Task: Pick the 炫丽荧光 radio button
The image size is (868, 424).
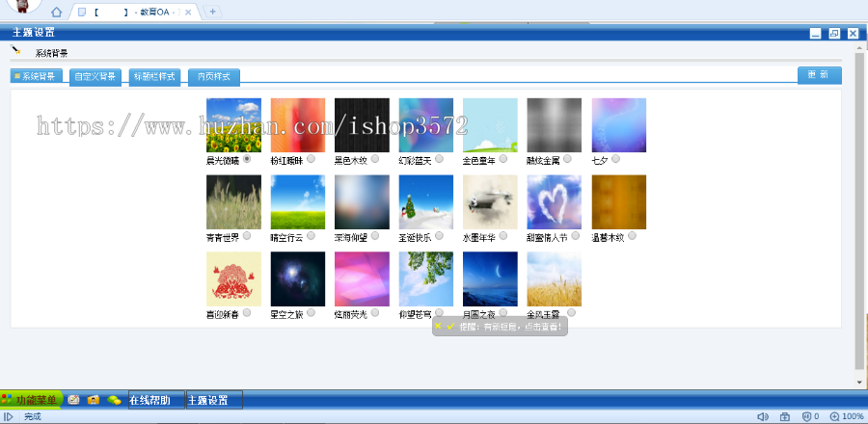Action: (375, 312)
